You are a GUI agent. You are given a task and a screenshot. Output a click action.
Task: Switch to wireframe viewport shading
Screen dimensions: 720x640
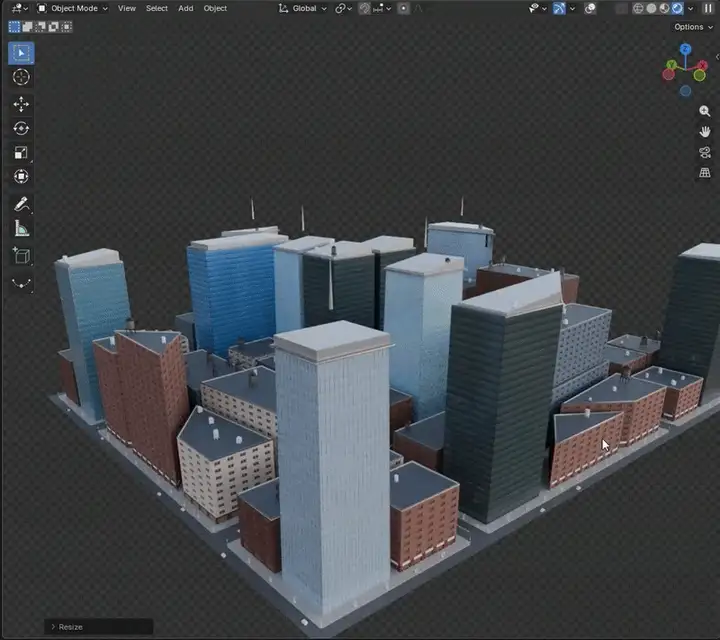[x=638, y=8]
